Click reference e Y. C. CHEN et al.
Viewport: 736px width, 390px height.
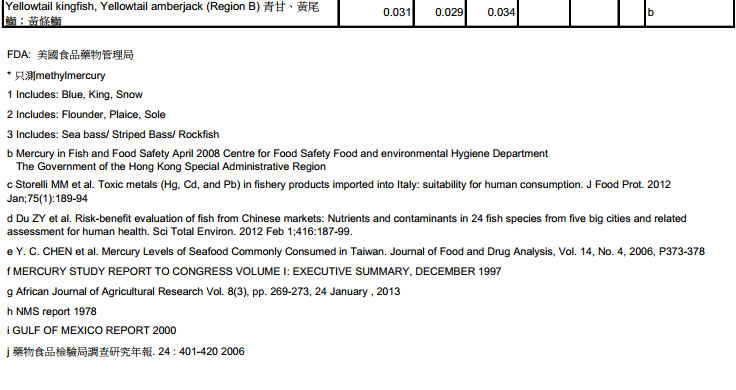356,252
